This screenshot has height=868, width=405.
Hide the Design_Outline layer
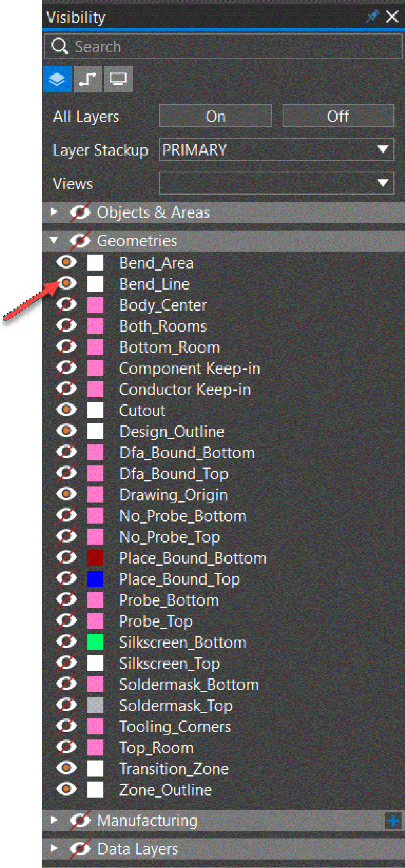[66, 431]
